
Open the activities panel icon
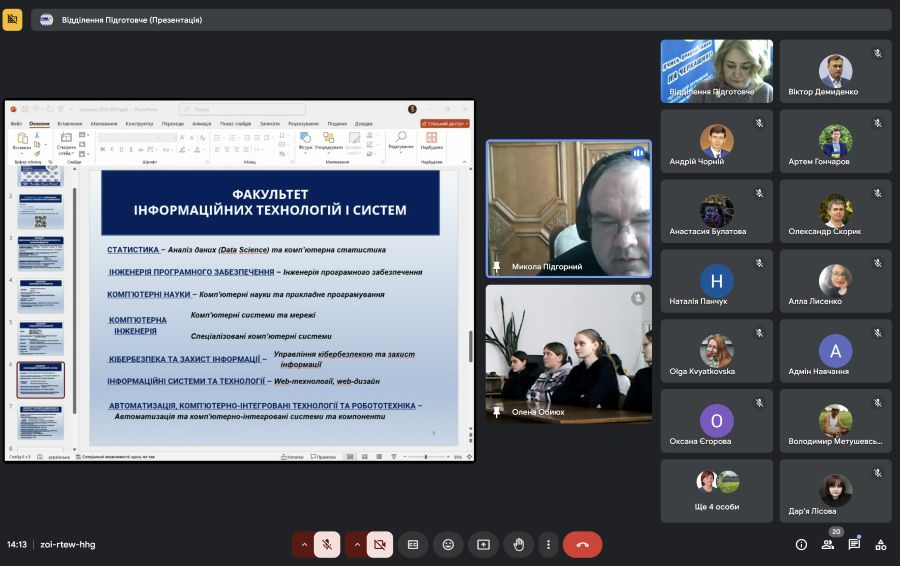(880, 544)
